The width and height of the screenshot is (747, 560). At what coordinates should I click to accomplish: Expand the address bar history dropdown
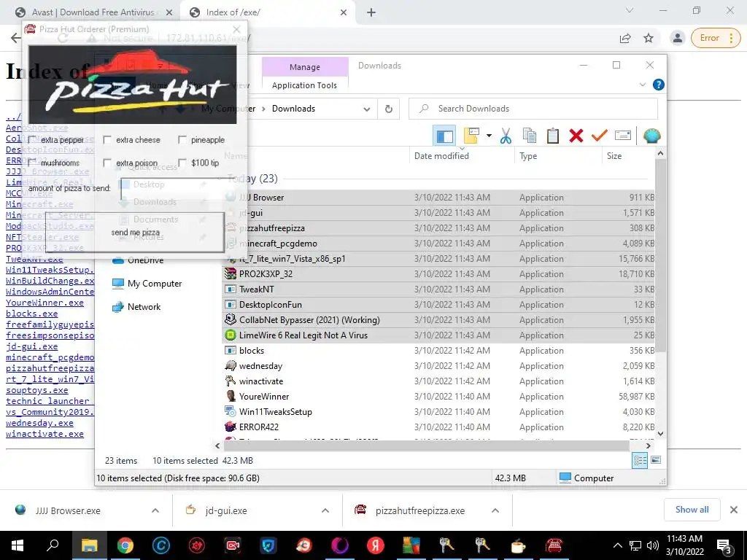(x=367, y=109)
